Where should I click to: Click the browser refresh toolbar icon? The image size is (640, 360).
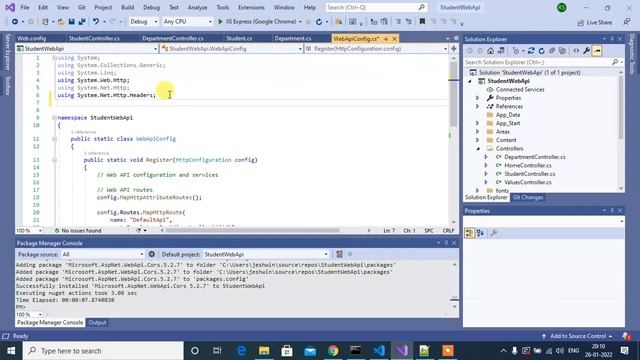(319, 22)
